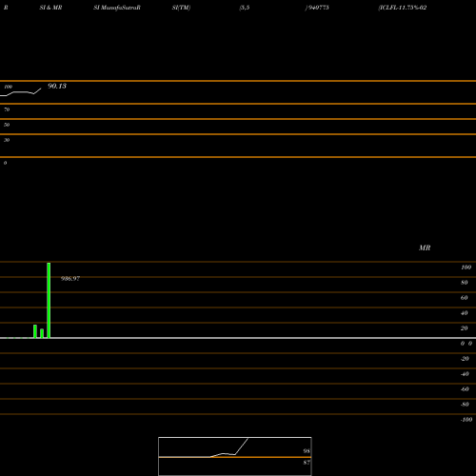The width and height of the screenshot is (476, 476).
Task: Click the -100 label on right axis
Action: tap(466, 420)
